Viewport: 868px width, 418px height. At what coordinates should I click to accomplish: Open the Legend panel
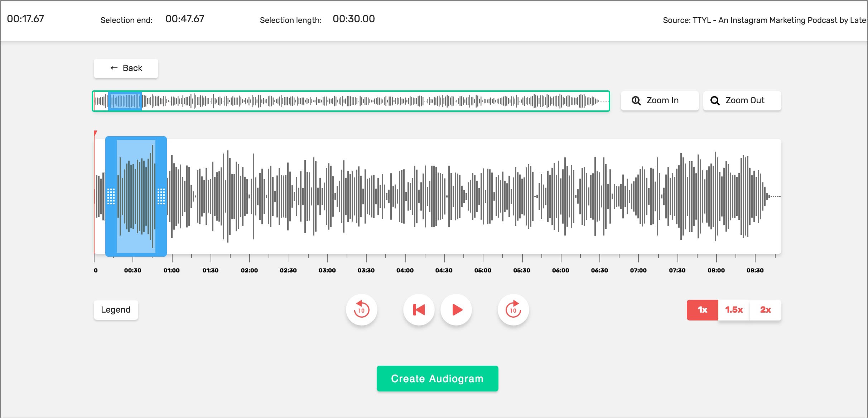point(116,310)
